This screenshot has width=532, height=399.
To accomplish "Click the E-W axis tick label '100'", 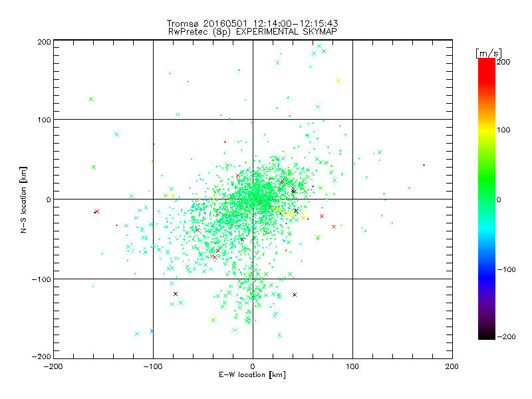I will tap(352, 366).
